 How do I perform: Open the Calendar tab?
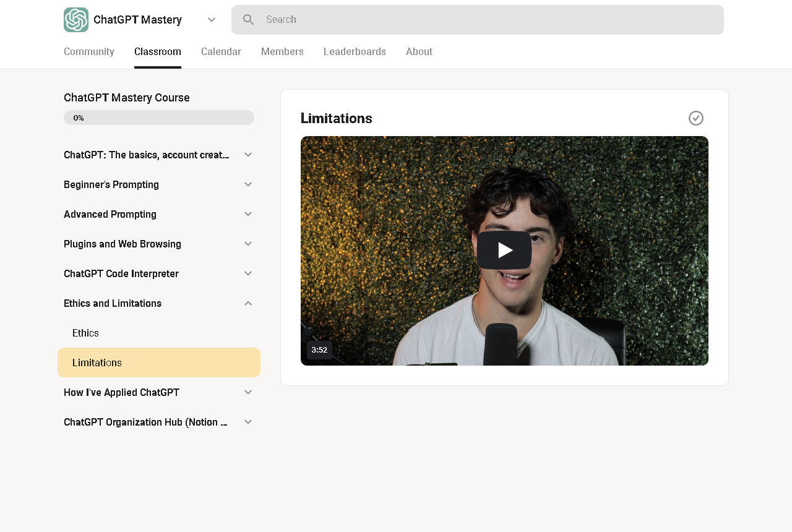coord(221,52)
